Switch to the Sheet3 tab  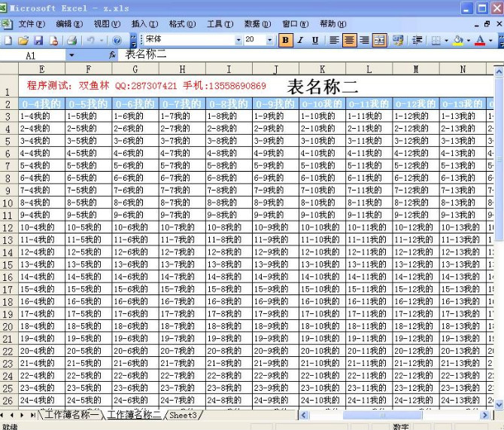183,415
